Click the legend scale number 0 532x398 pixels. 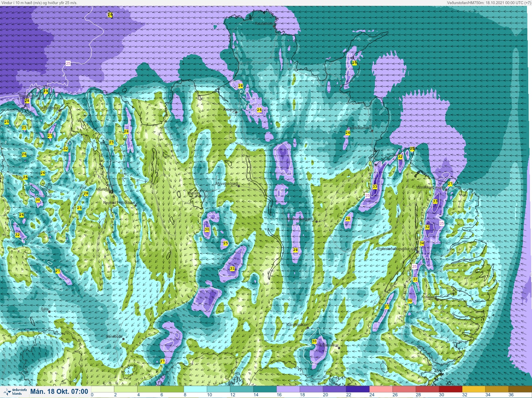[92, 395]
